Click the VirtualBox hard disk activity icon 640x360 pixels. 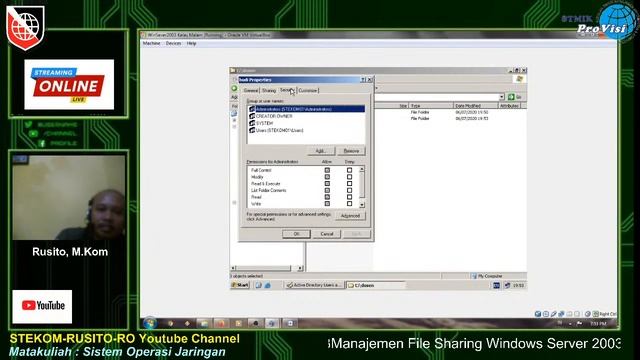coord(538,314)
